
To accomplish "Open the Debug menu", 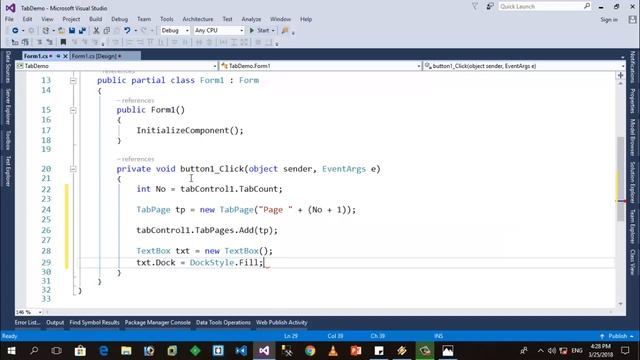I will (x=119, y=19).
